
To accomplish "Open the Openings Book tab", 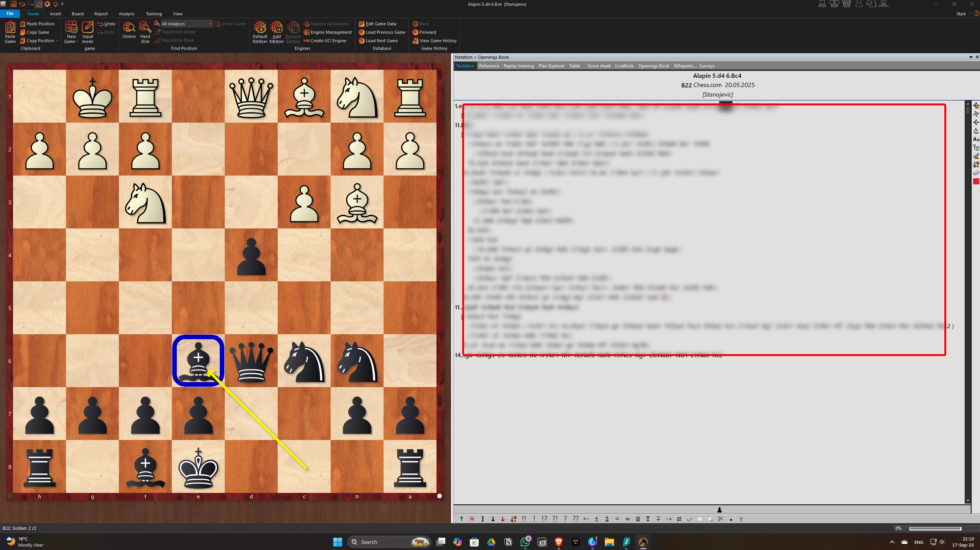I will click(x=653, y=66).
